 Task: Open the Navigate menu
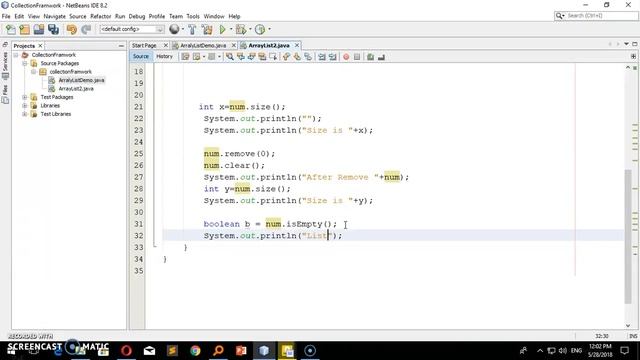(x=54, y=16)
